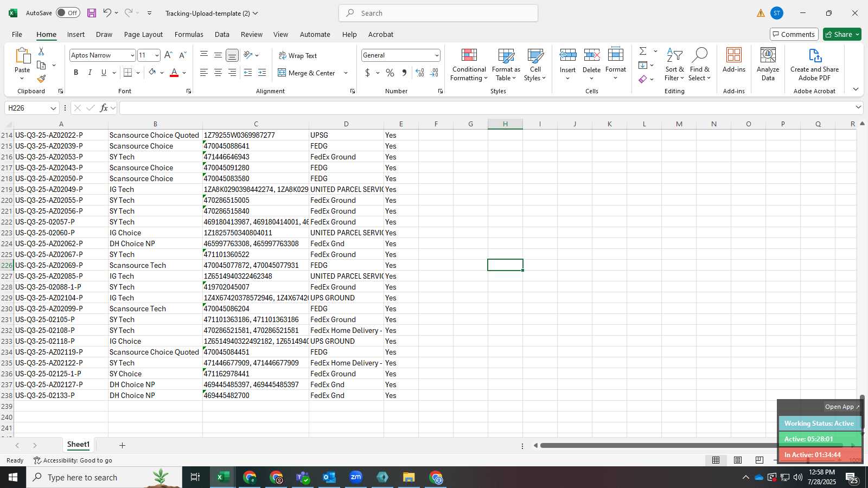
Task: Toggle Italic formatting
Action: point(90,73)
